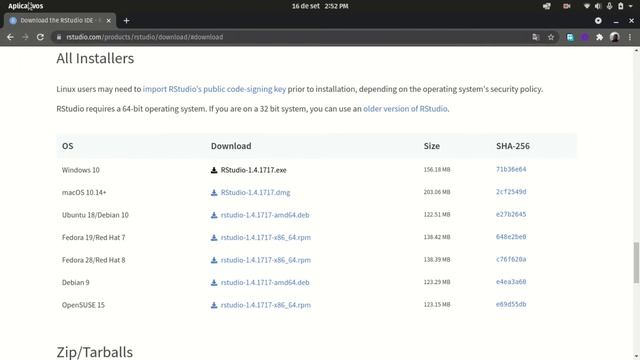Click the Zip/Tarballs heading
The width and height of the screenshot is (640, 360).
point(95,352)
